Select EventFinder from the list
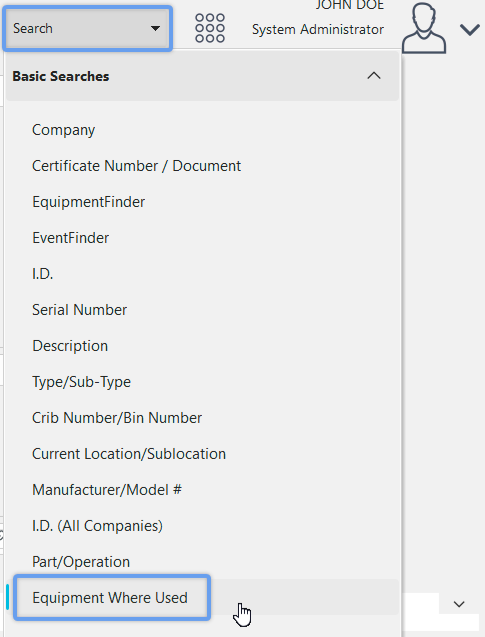This screenshot has height=637, width=485. tap(71, 238)
